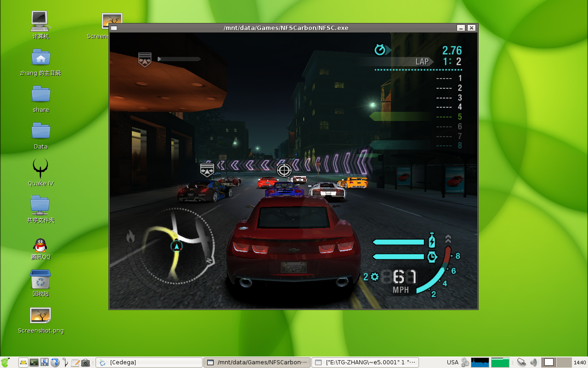Click the orange rival car ahead

click(353, 182)
